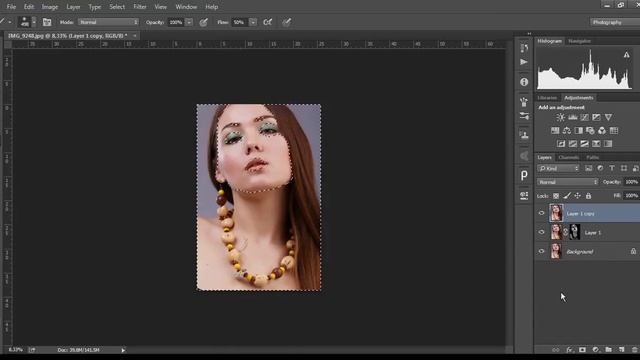Add a Color Lookup adjustment
This screenshot has height=360, width=640.
614,131
